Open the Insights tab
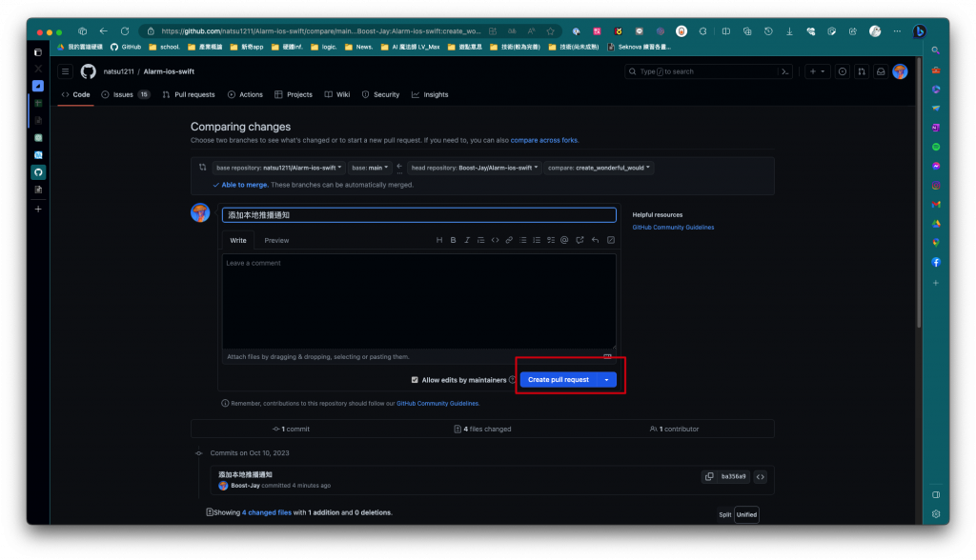Screen dimensions: 976x560 430,94
